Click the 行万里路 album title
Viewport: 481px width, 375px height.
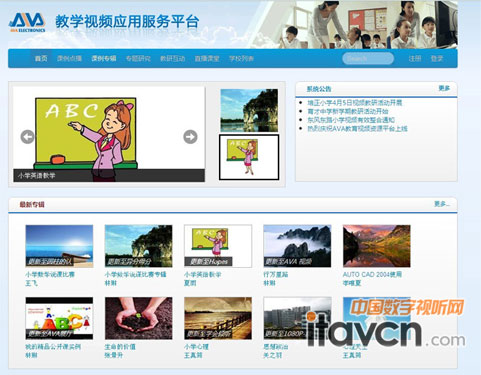point(276,274)
